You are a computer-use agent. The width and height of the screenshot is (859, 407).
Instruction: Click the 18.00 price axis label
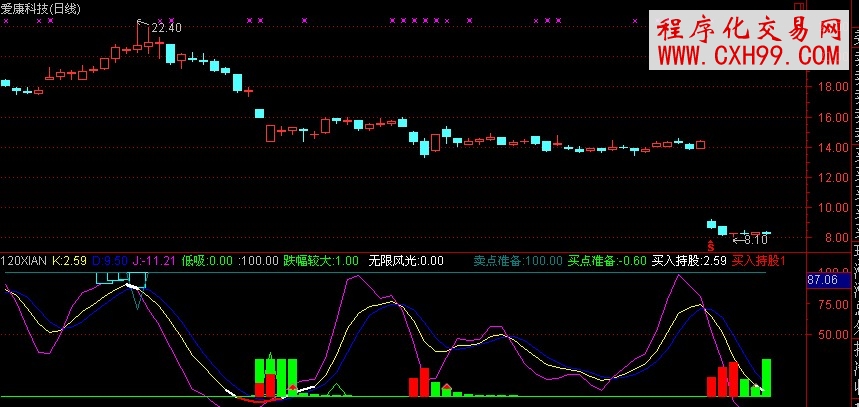(833, 87)
